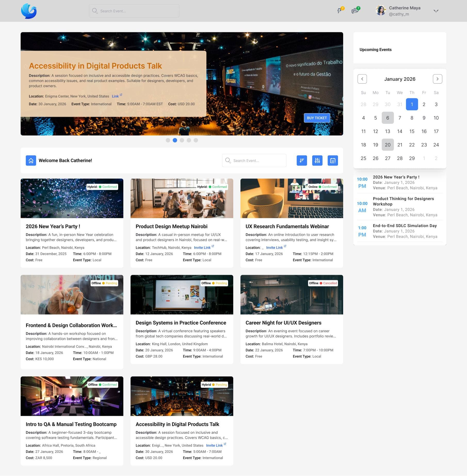The image size is (467, 476).
Task: Open the End-to-End SDLC Simulation Day entry
Action: point(400,231)
